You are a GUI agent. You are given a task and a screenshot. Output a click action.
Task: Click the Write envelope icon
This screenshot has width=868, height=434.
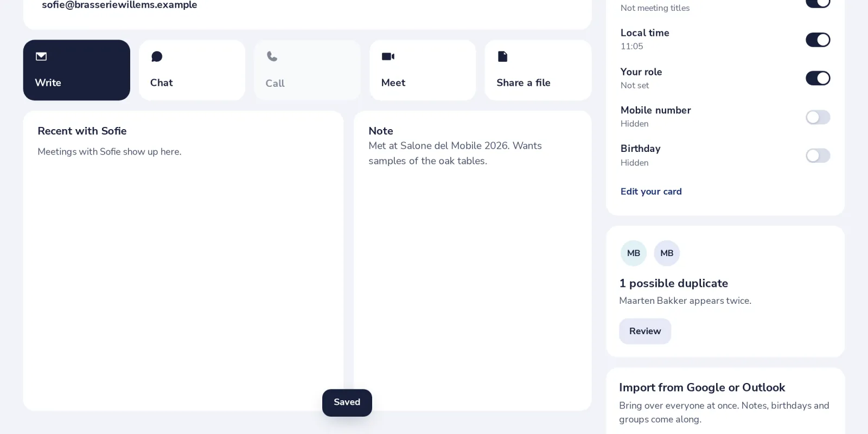41,56
